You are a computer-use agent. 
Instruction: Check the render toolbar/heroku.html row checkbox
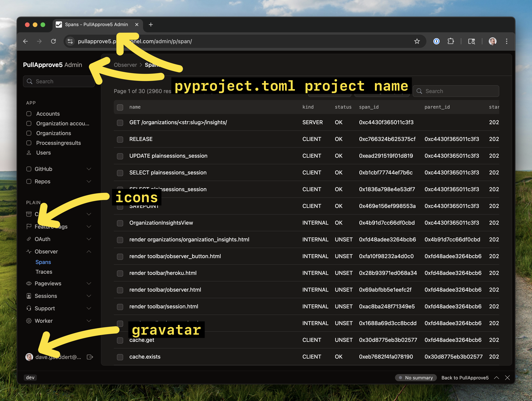[120, 273]
